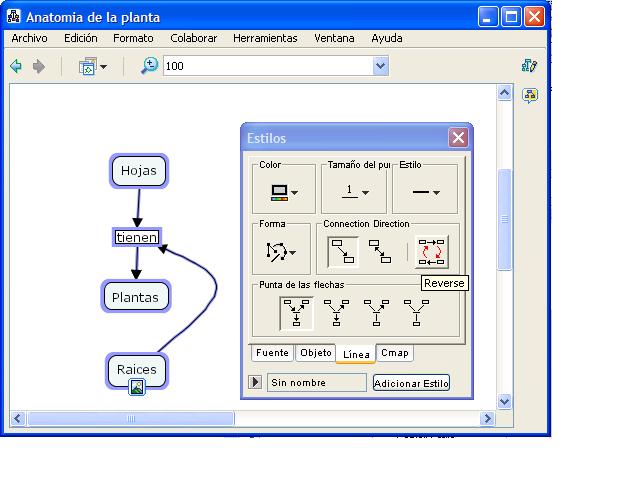Select first arrowhead style in Punta de las flechas
Viewport: 640px width, 480px height.
coord(296,313)
